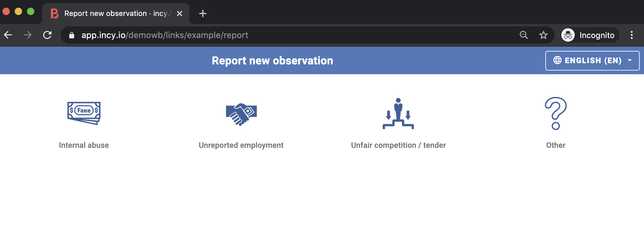View site info via the lock icon
The height and width of the screenshot is (246, 644).
(72, 35)
